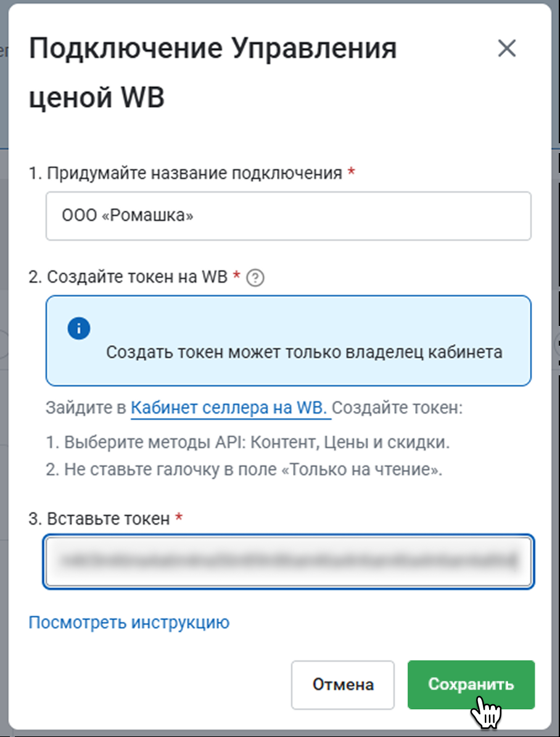560x737 pixels.
Task: Click the label "Придумайте название подключения"
Action: [185, 173]
